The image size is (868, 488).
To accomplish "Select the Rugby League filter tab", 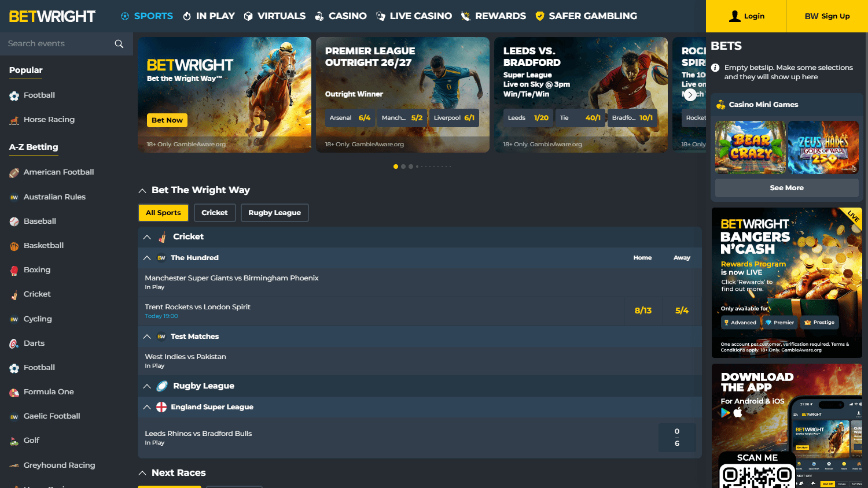I will click(x=275, y=213).
